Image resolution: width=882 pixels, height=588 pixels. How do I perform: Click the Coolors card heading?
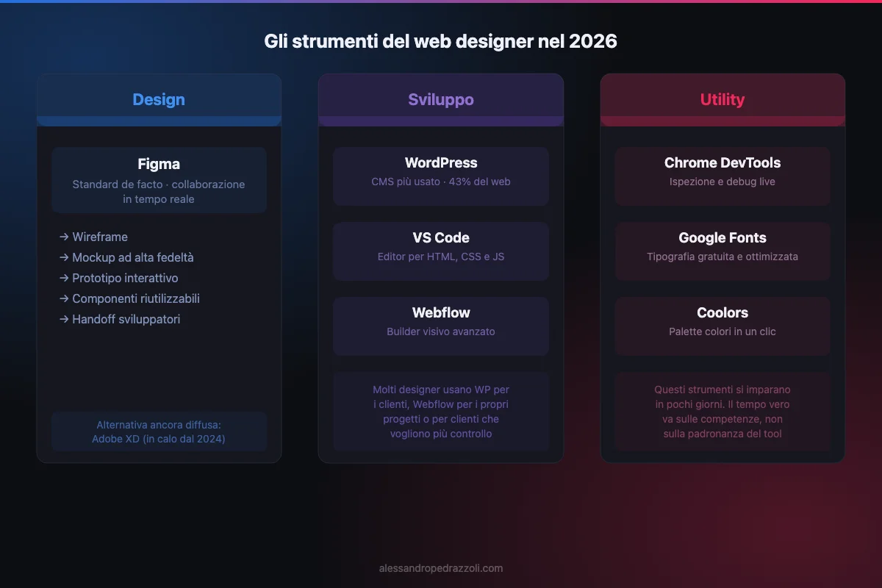pos(723,312)
